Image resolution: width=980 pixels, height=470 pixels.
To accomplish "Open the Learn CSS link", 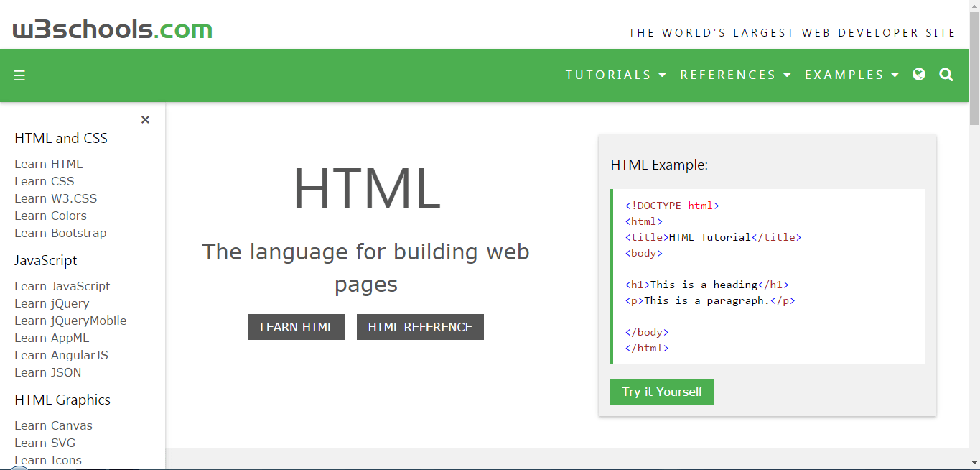I will [x=44, y=181].
